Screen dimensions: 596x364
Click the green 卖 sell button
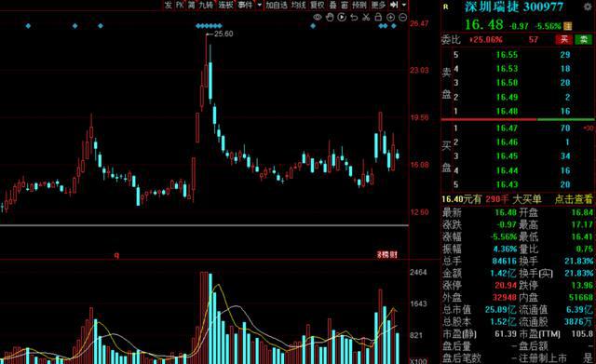(584, 39)
